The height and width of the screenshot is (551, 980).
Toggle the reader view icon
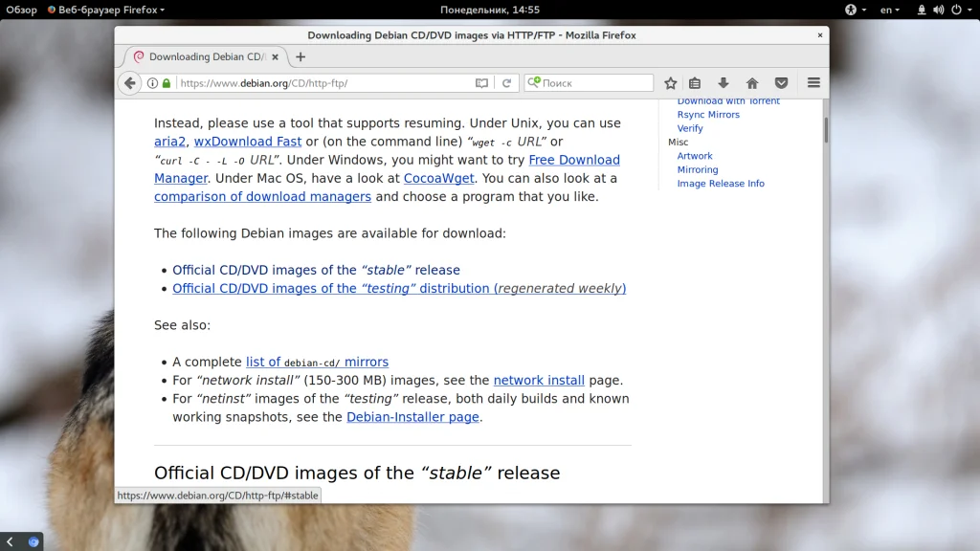click(481, 83)
